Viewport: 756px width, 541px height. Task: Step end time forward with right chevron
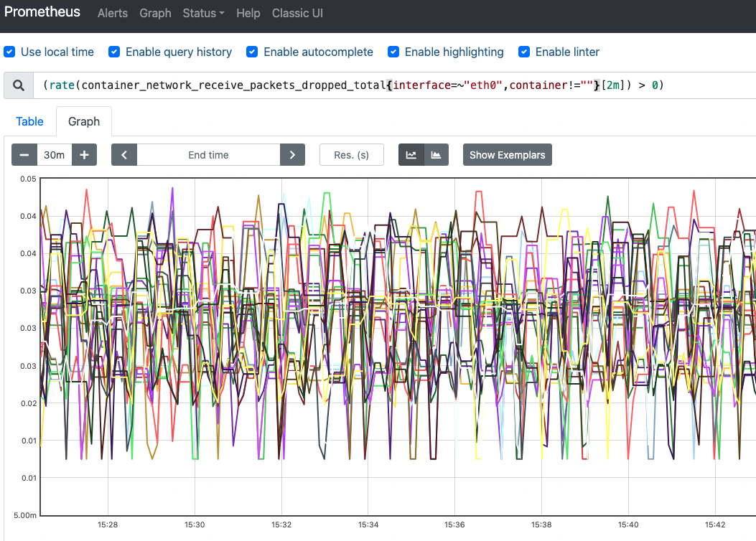tap(292, 155)
